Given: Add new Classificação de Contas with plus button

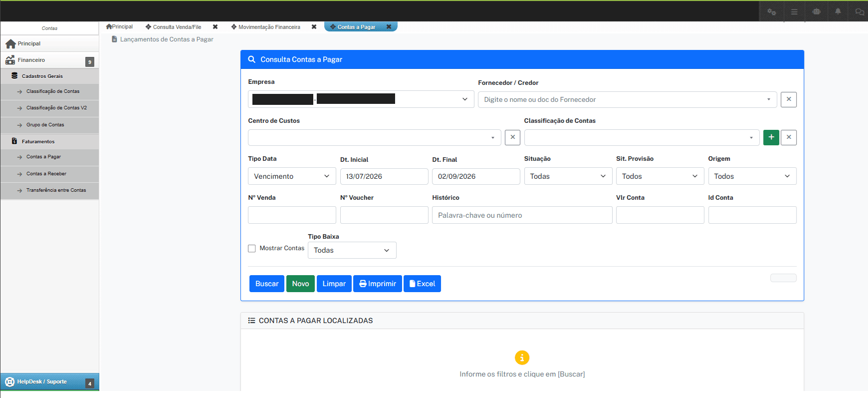Looking at the screenshot, I should (771, 137).
